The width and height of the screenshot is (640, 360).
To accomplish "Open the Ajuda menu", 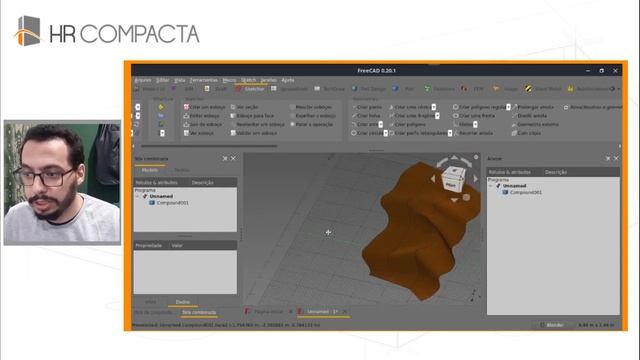I will (x=288, y=80).
